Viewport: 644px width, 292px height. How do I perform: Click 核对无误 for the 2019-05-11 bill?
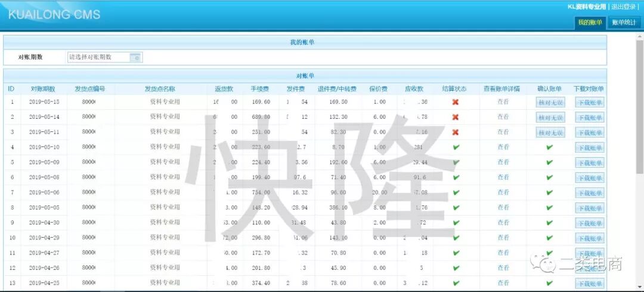pos(550,133)
